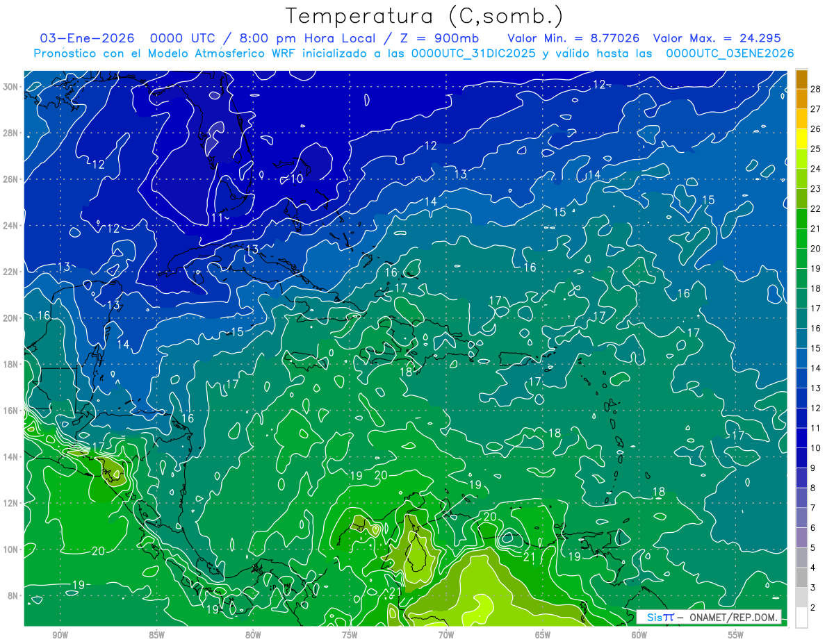Click the color scale label "2"
The height and width of the screenshot is (644, 834).
[x=813, y=608]
